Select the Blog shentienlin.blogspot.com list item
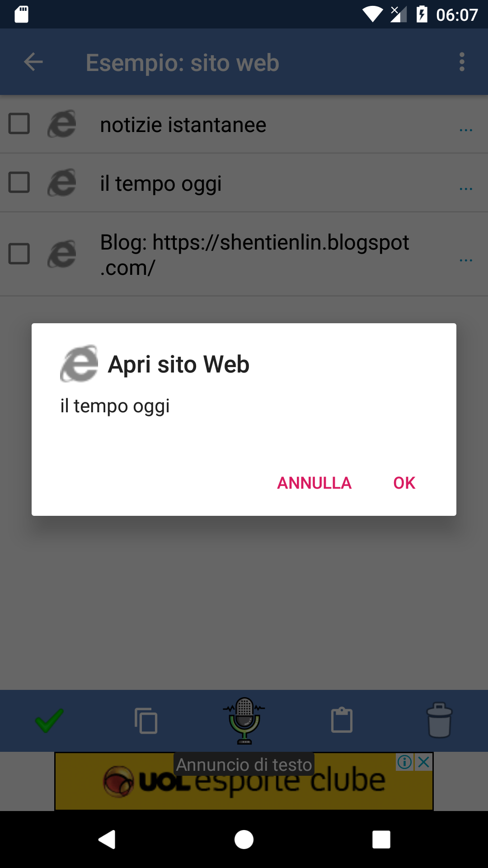The height and width of the screenshot is (868, 488). [x=244, y=254]
